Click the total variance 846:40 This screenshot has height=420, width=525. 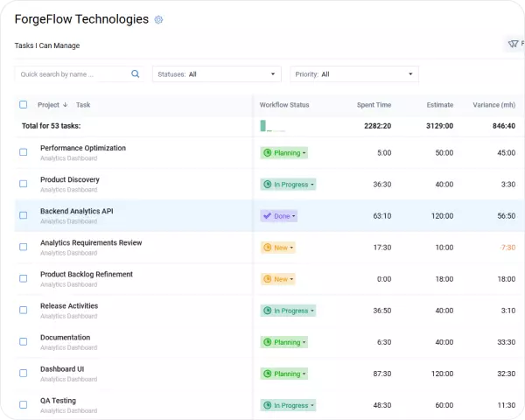[x=504, y=126]
